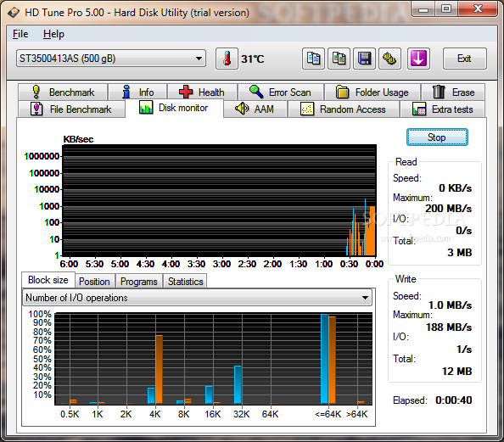Screen dimensions: 504x442
Task: Click the purple download arrow icon
Action: point(418,59)
